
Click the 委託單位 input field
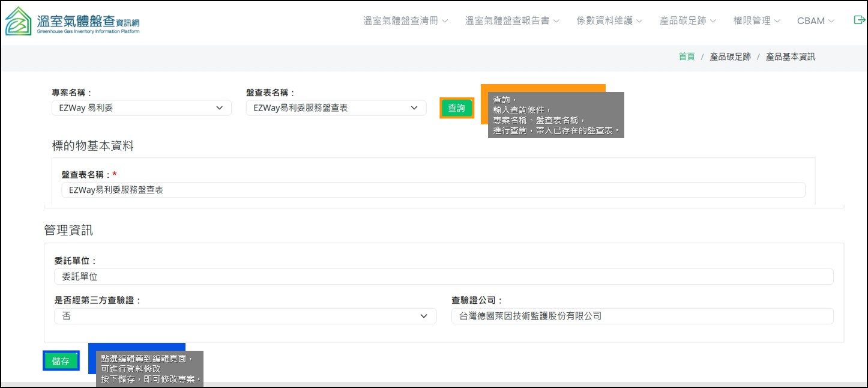[443, 276]
